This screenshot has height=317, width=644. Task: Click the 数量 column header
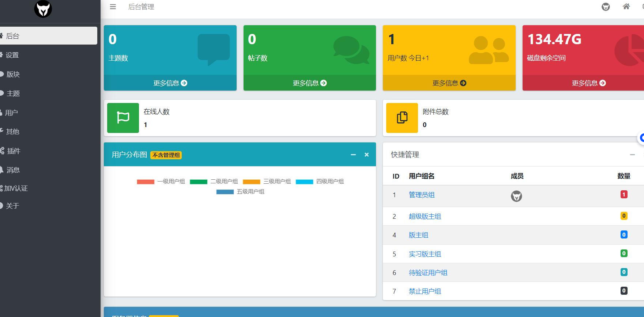tap(624, 176)
